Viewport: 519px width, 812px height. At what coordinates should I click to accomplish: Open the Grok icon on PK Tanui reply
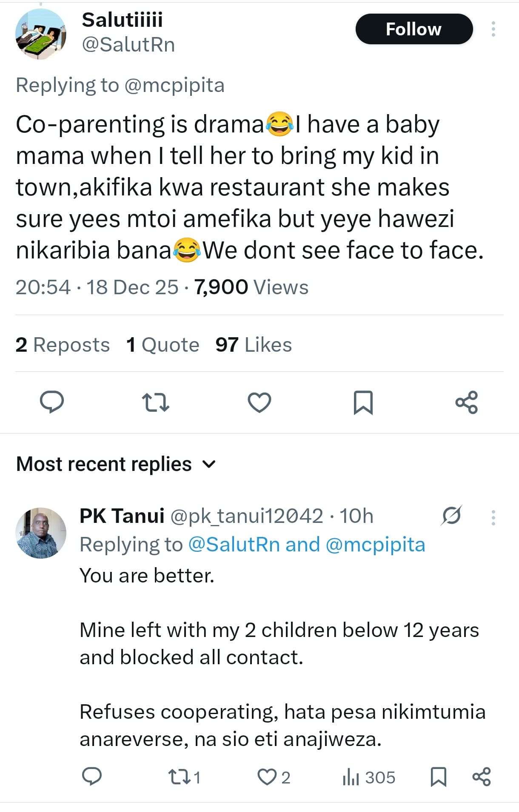pyautogui.click(x=451, y=516)
